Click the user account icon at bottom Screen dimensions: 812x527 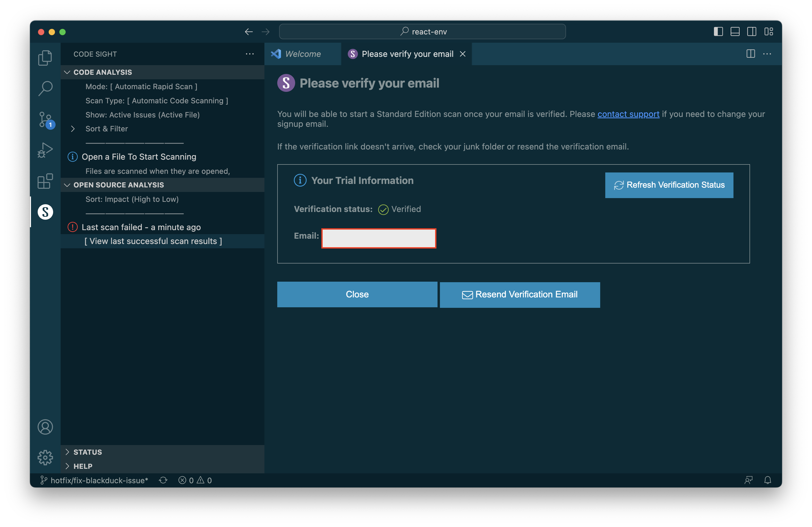pos(46,426)
